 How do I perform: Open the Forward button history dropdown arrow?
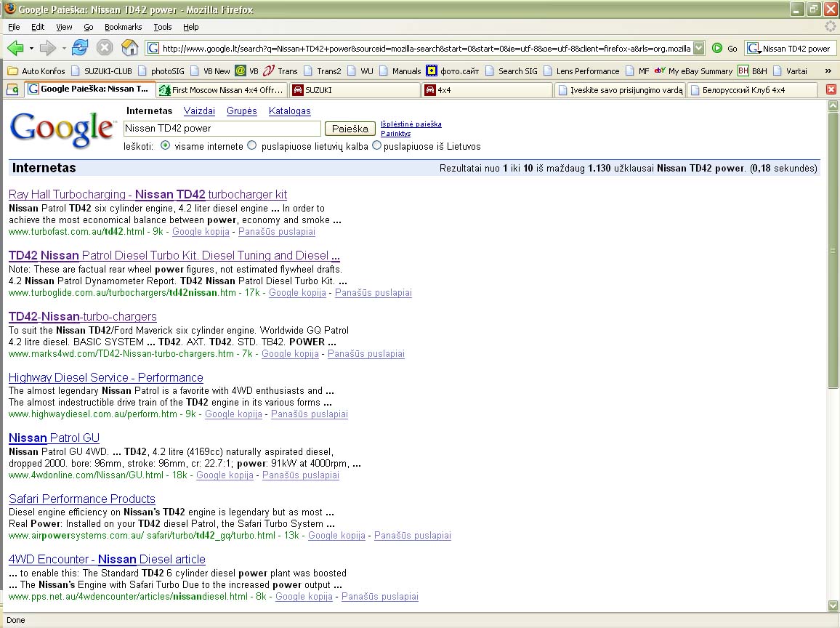click(64, 48)
